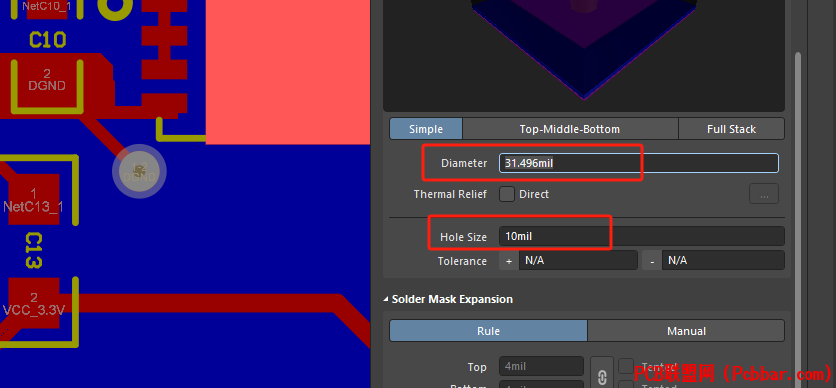Click the C10 designator text
836x388 pixels.
click(x=47, y=40)
